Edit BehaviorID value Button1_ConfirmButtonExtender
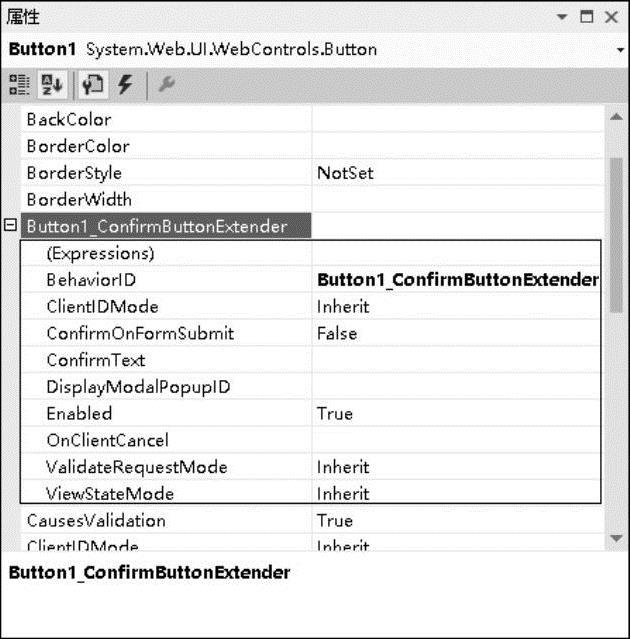This screenshot has width=630, height=639. coord(456,280)
